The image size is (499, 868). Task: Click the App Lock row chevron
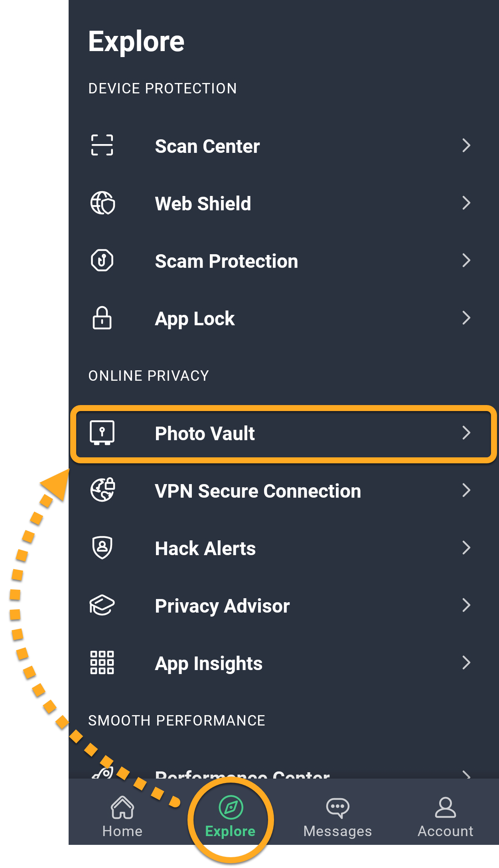point(466,318)
